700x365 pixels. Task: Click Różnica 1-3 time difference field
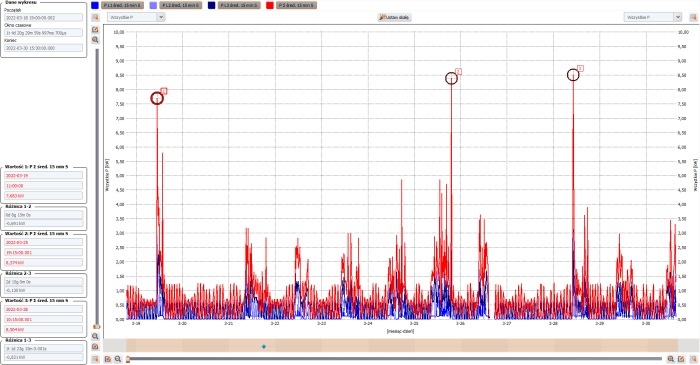pyautogui.click(x=43, y=348)
